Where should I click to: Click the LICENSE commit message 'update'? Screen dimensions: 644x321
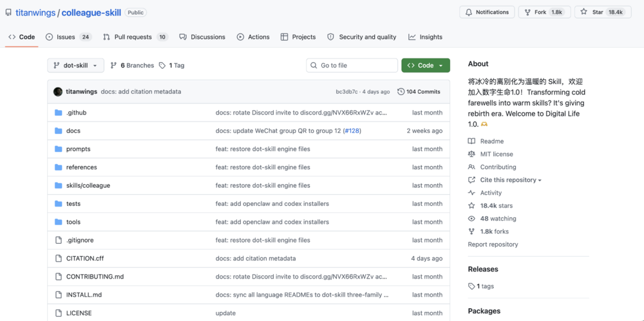tap(225, 313)
